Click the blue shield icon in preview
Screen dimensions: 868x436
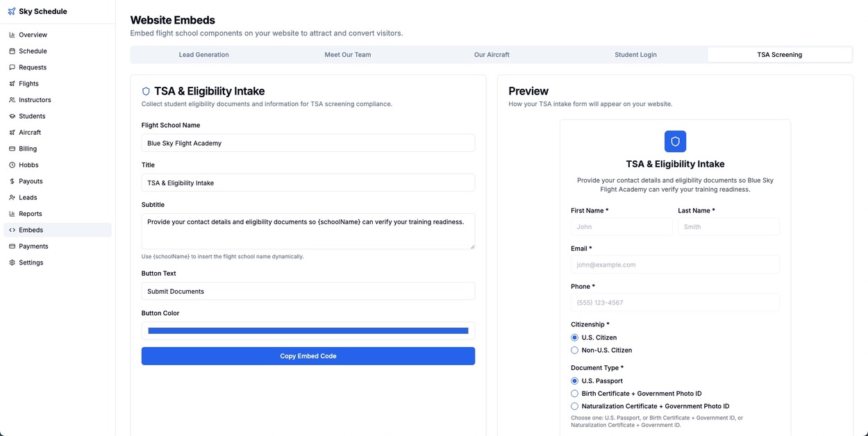tap(675, 141)
